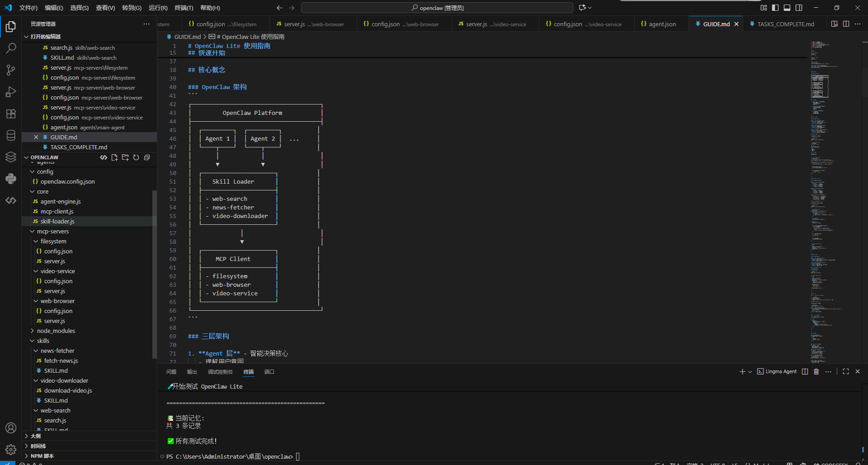Open the Python icon in activity bar
868x465 pixels.
(11, 179)
